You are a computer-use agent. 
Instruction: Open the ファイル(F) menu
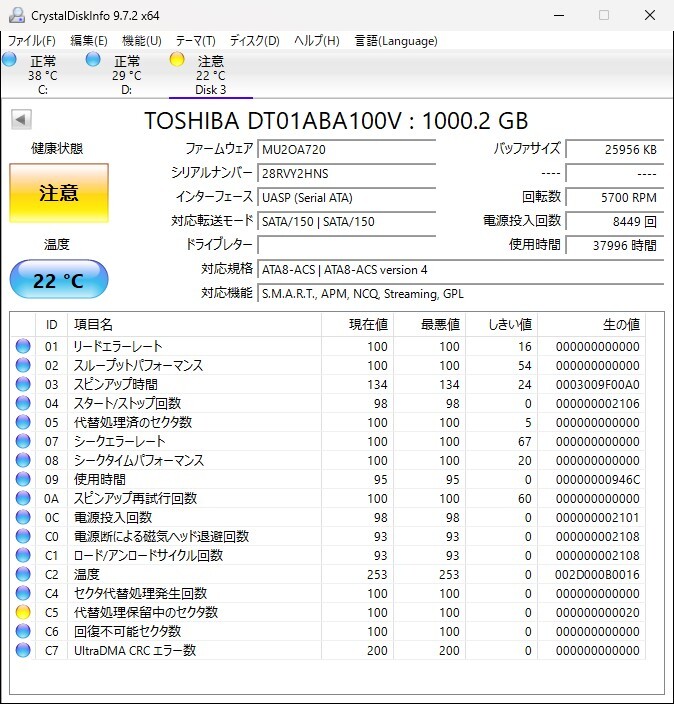31,41
